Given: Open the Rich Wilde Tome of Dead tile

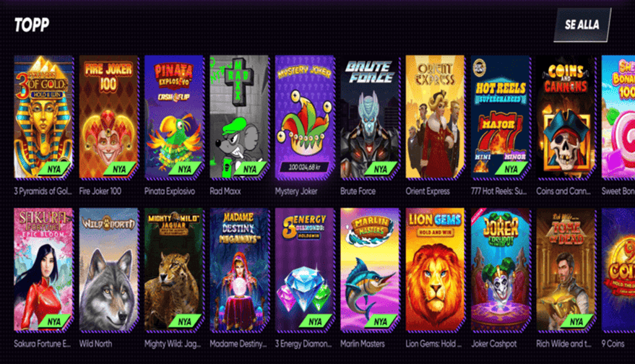Looking at the screenshot, I should pyautogui.click(x=566, y=269).
